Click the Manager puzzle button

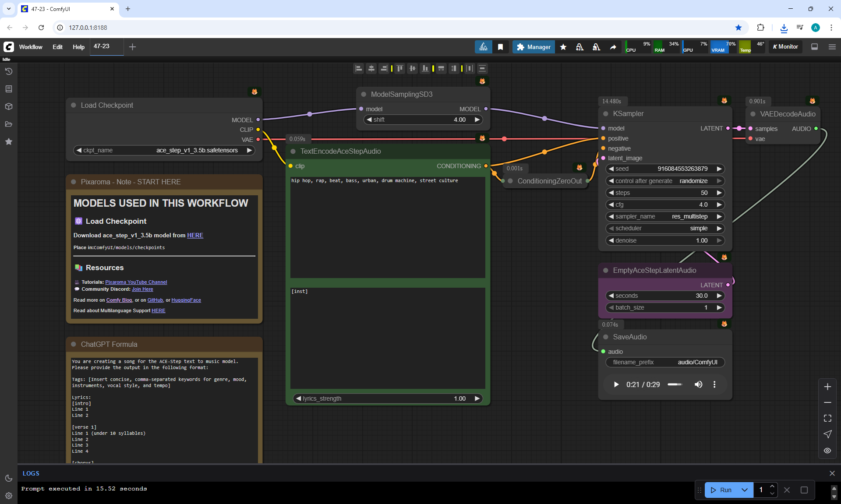(533, 47)
